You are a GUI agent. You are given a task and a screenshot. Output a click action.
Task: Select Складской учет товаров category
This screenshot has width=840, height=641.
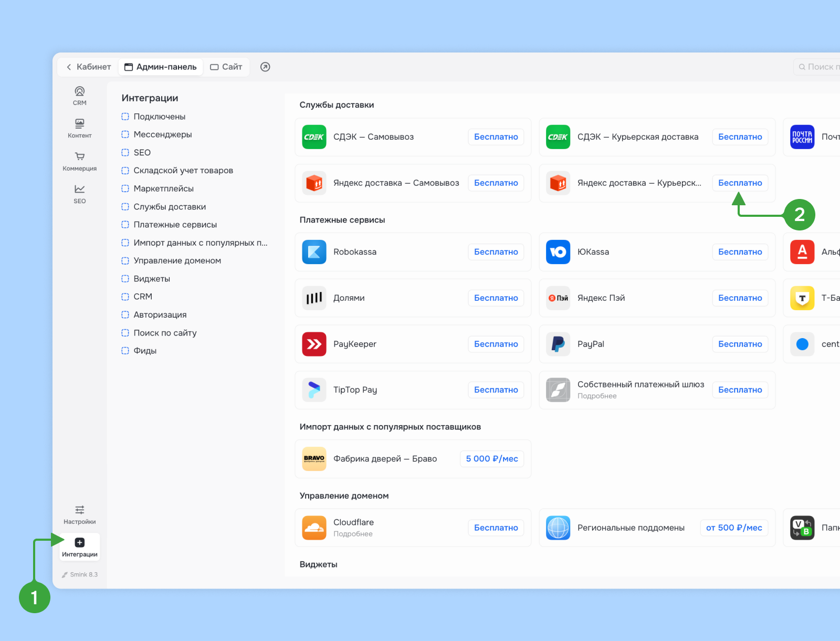[x=177, y=171]
